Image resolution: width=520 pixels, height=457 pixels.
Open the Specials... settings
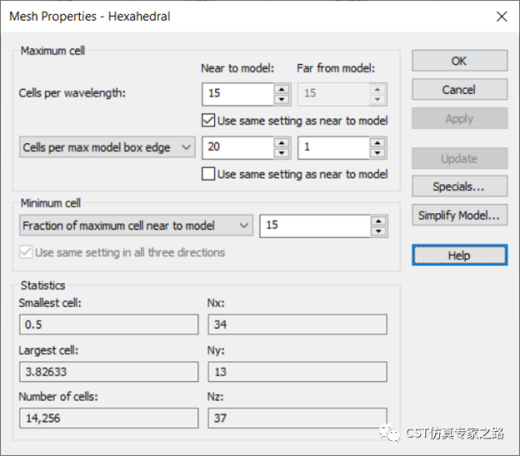pos(460,186)
